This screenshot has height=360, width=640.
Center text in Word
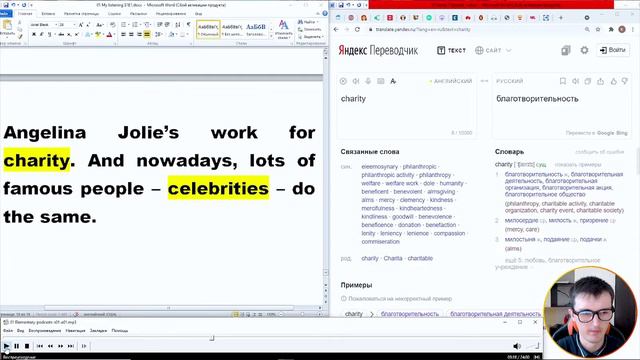[131, 35]
